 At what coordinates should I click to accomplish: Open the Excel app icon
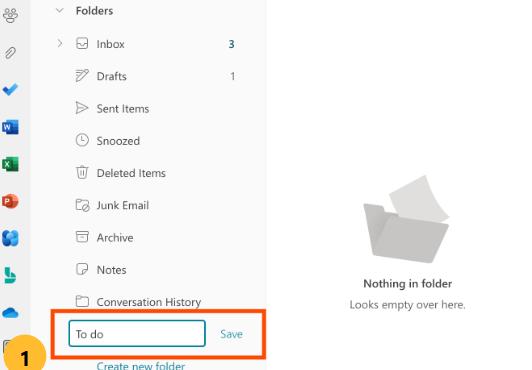(10, 164)
